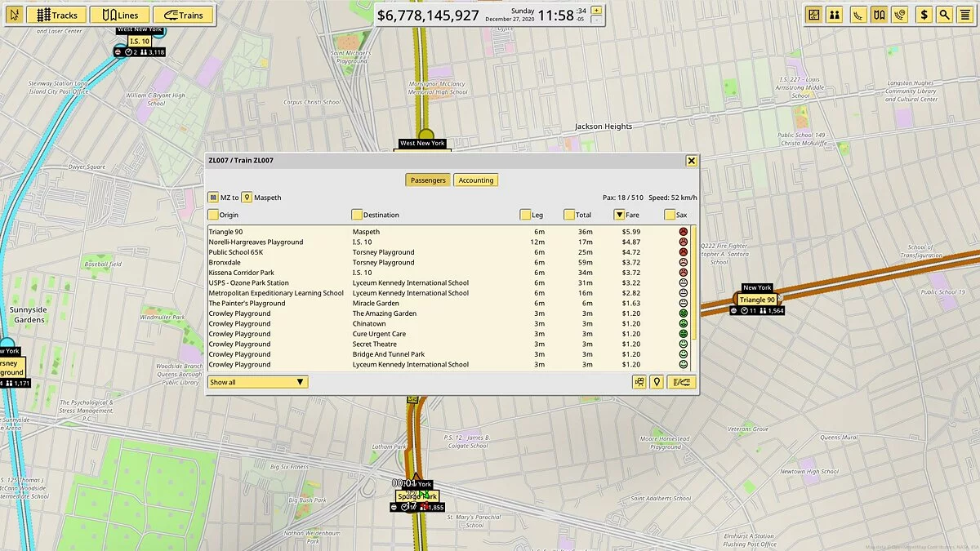Click the camera follow-train icon
This screenshot has height=551, width=980.
click(639, 382)
